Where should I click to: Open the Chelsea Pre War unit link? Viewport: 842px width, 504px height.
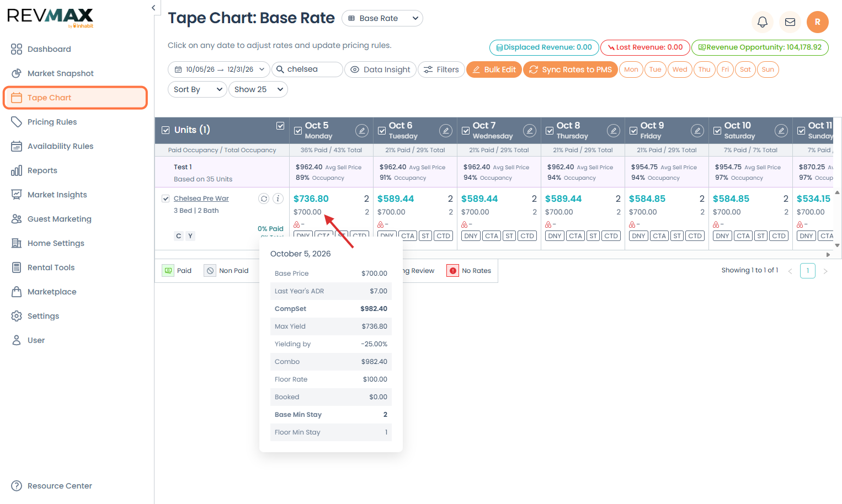(201, 199)
